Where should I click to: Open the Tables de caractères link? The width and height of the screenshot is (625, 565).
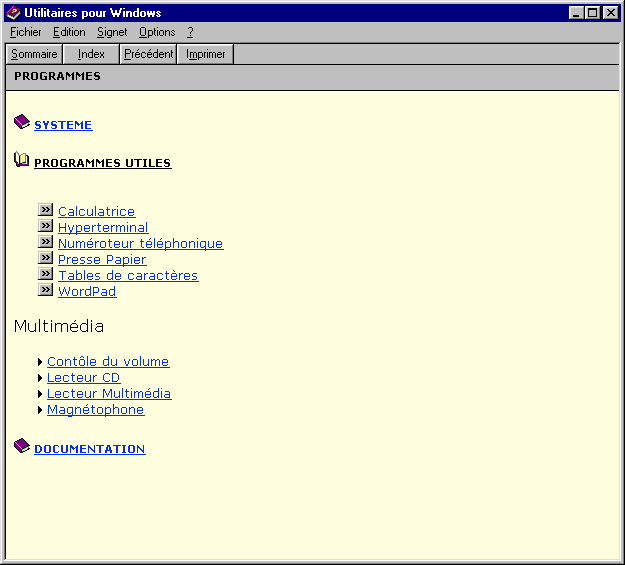[128, 275]
